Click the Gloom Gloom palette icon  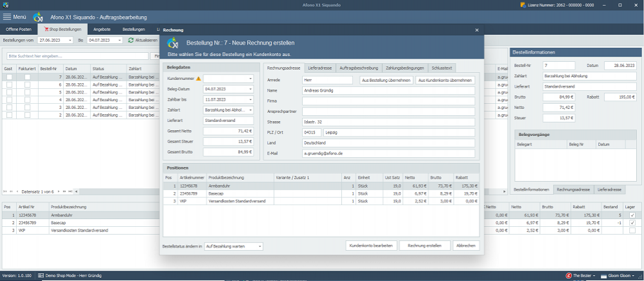pyautogui.click(x=604, y=276)
